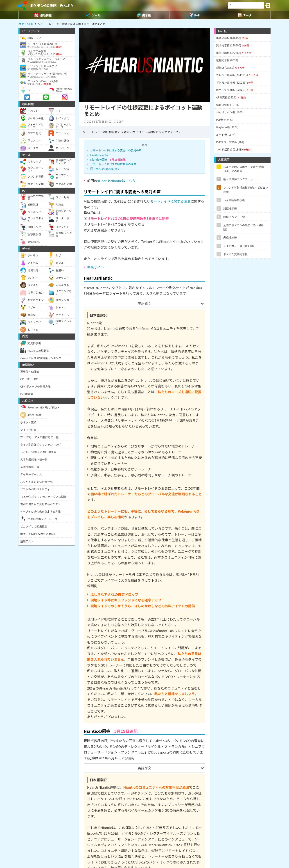Click the GBL league badge icon
This screenshot has height=868, width=289.
[51, 111]
